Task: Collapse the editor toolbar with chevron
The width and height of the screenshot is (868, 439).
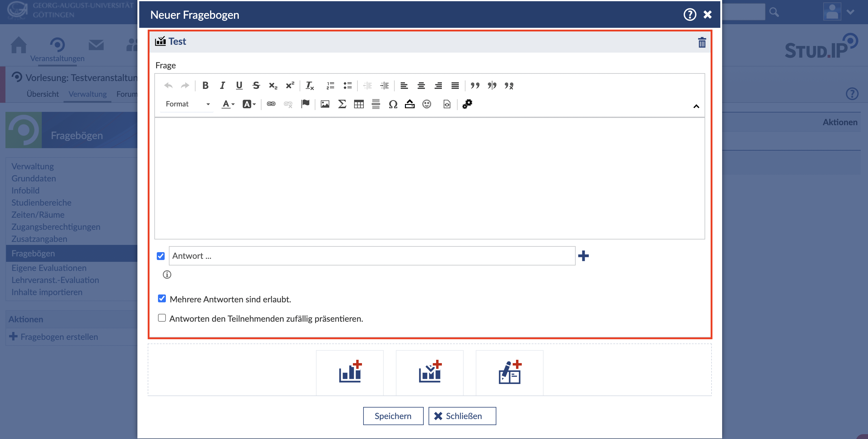Action: [x=696, y=106]
